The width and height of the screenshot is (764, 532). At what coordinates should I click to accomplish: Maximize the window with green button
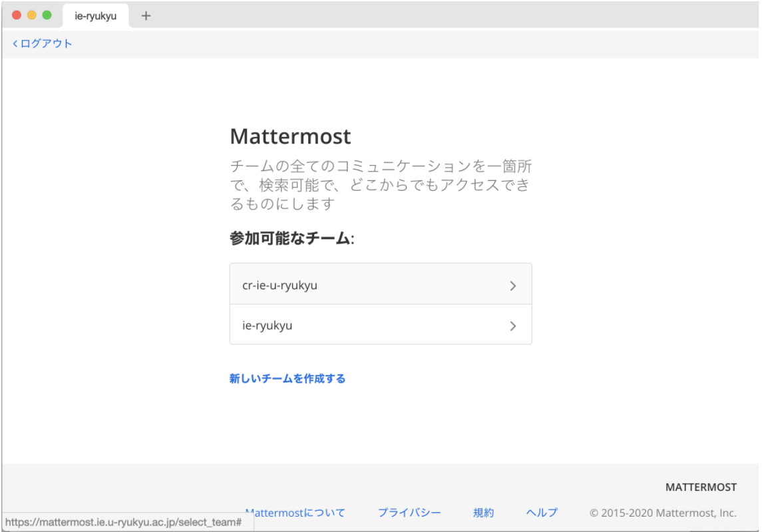47,15
